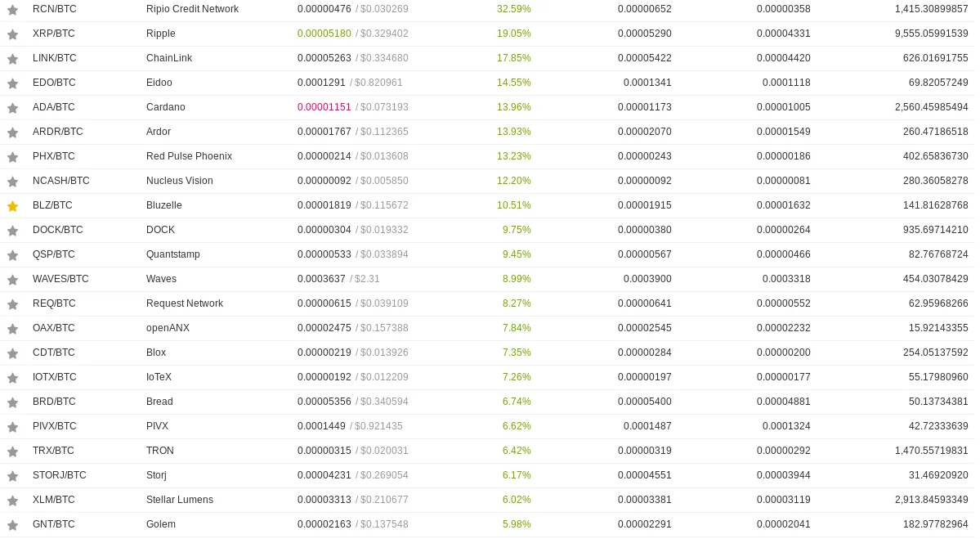980x539 pixels.
Task: Click the name Nucleus Vision
Action: point(179,181)
